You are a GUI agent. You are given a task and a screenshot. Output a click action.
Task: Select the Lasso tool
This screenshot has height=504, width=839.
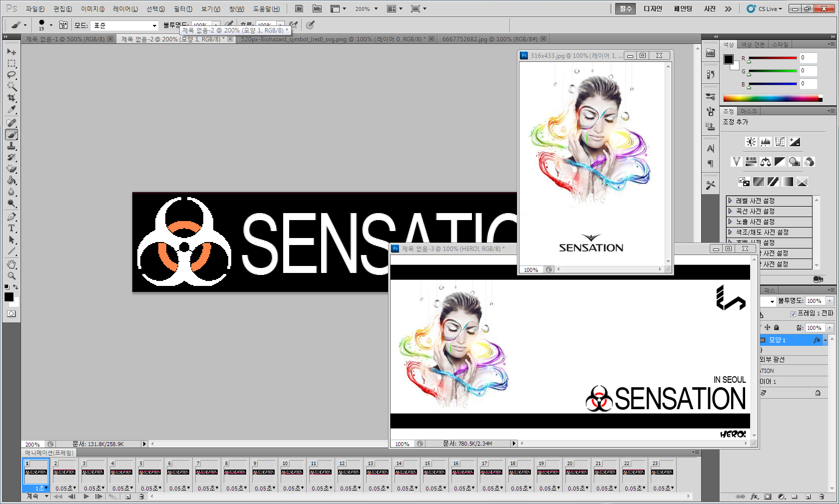[11, 75]
